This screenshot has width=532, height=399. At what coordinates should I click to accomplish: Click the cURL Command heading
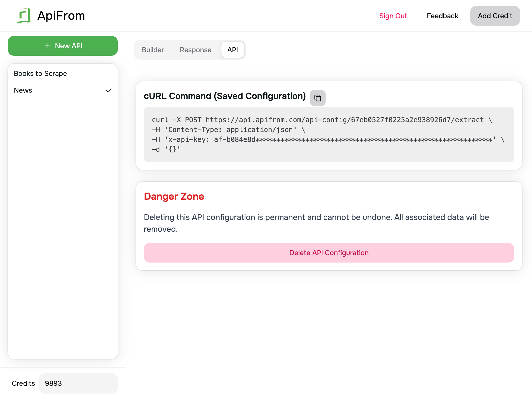point(225,96)
